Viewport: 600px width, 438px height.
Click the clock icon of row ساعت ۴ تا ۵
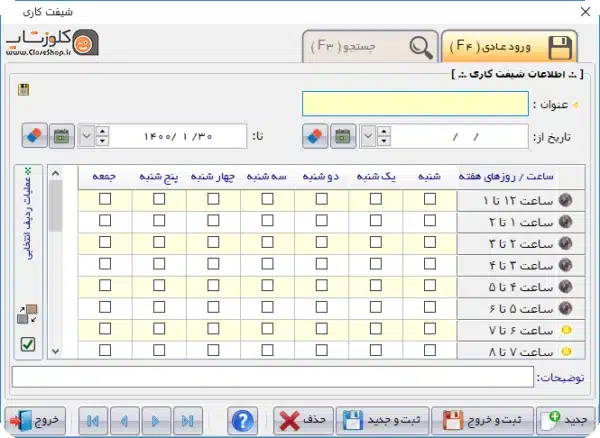pos(566,286)
